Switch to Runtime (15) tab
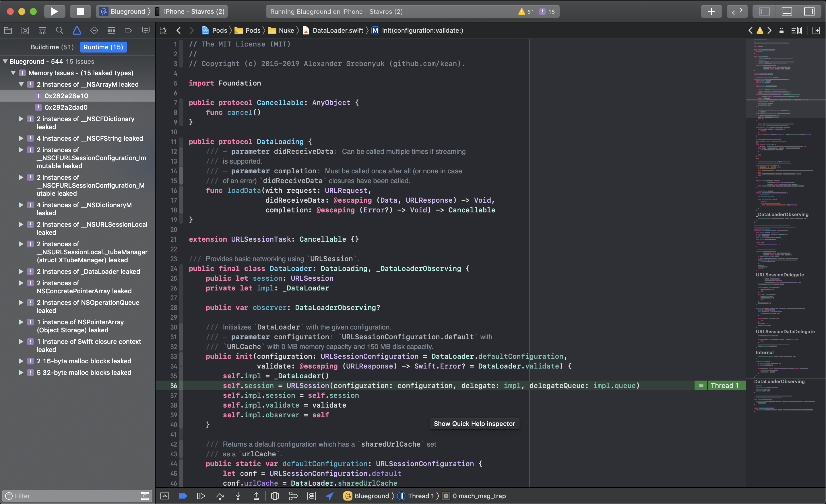 coord(103,47)
